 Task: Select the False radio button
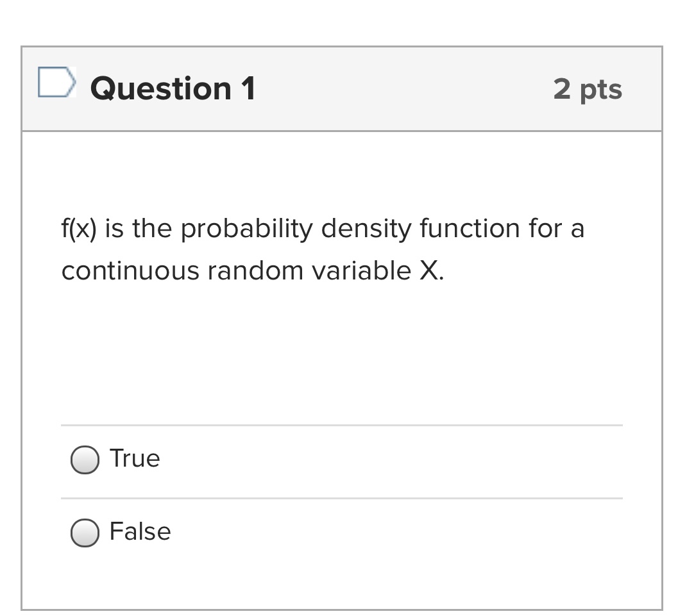[x=84, y=532]
